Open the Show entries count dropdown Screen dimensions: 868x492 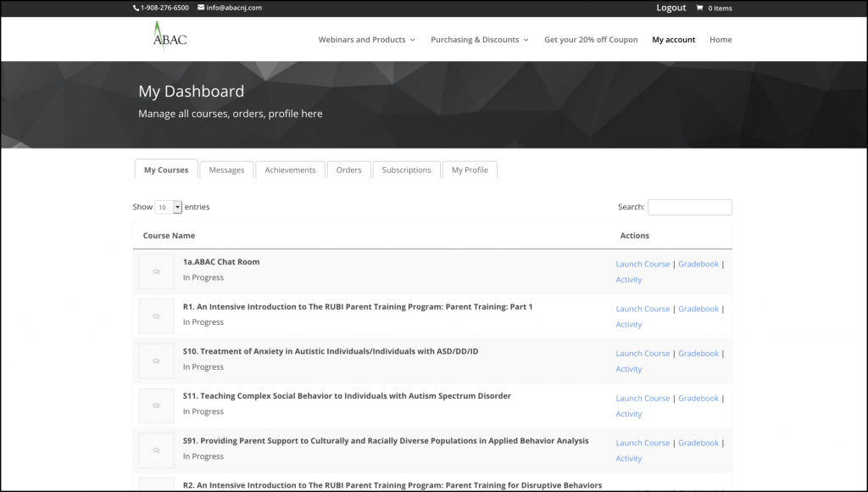(169, 207)
